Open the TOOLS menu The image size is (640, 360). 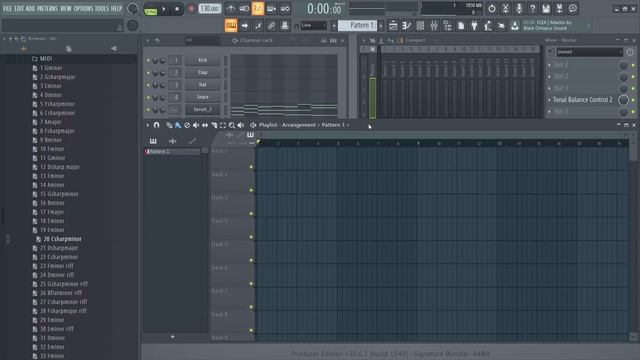pyautogui.click(x=102, y=9)
